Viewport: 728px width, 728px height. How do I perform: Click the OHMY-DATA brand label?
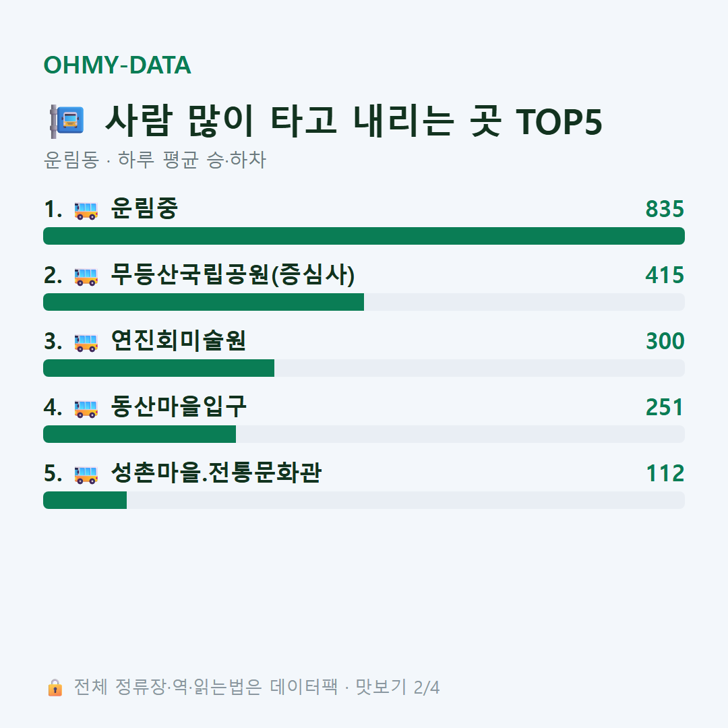coord(117,65)
